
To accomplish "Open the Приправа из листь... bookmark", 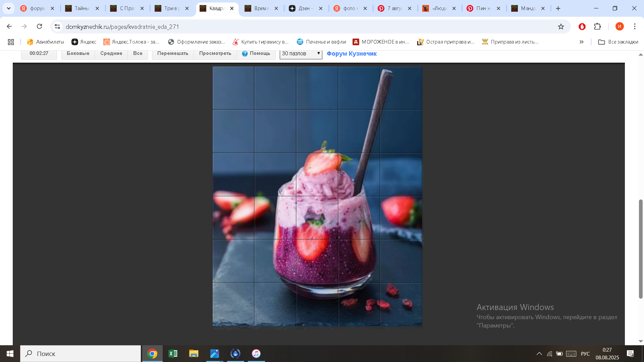I will 510,42.
